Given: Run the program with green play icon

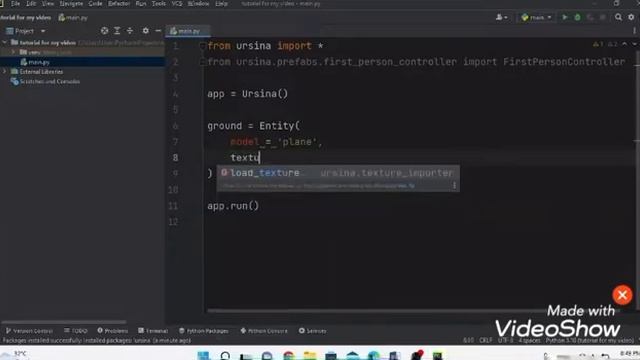Looking at the screenshot, I should point(565,18).
